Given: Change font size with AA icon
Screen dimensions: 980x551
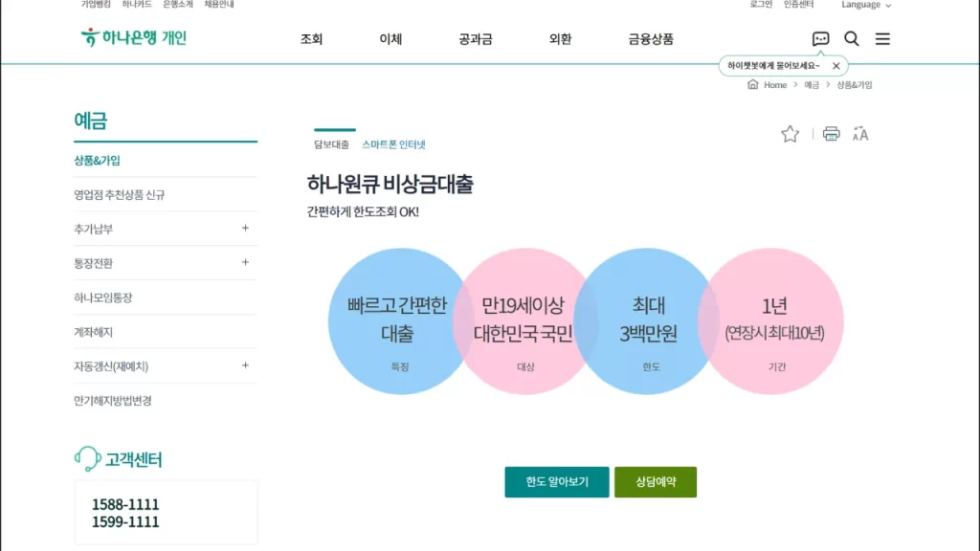Looking at the screenshot, I should coord(860,134).
